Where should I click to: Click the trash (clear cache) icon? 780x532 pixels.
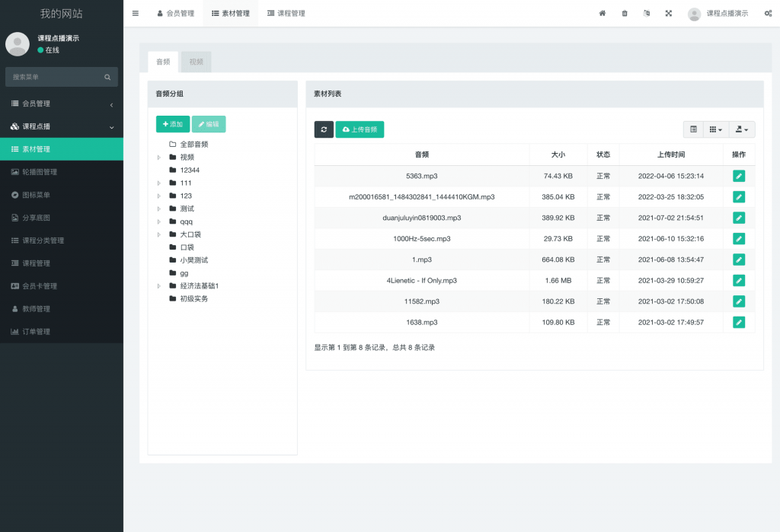(625, 14)
